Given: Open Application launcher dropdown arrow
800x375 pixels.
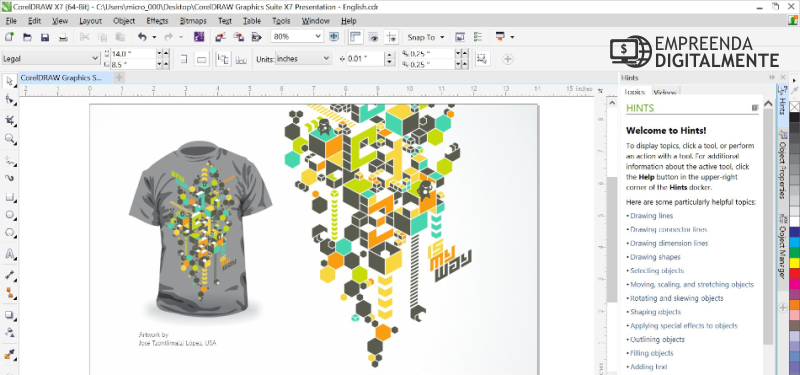Looking at the screenshot, I should pos(512,37).
